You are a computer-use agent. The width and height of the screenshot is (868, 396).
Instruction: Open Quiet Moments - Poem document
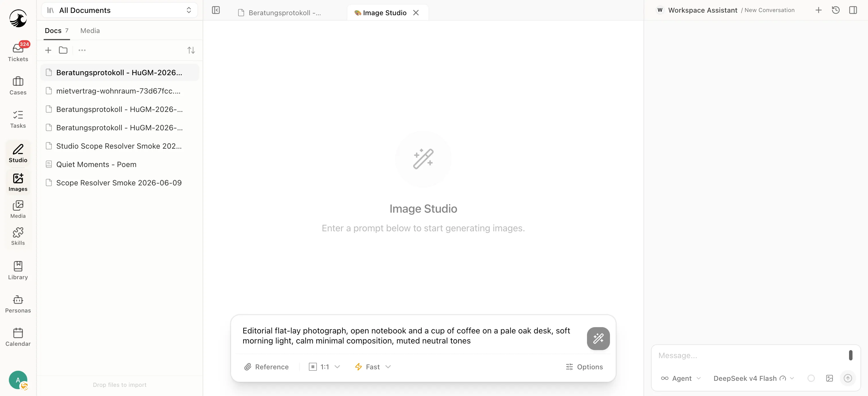120,164
